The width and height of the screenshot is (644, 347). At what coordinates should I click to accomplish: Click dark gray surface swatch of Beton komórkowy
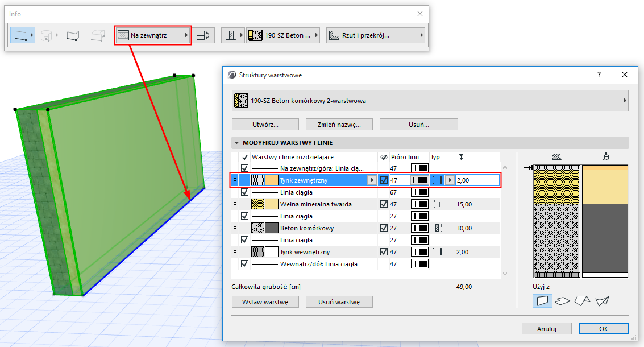click(x=272, y=228)
